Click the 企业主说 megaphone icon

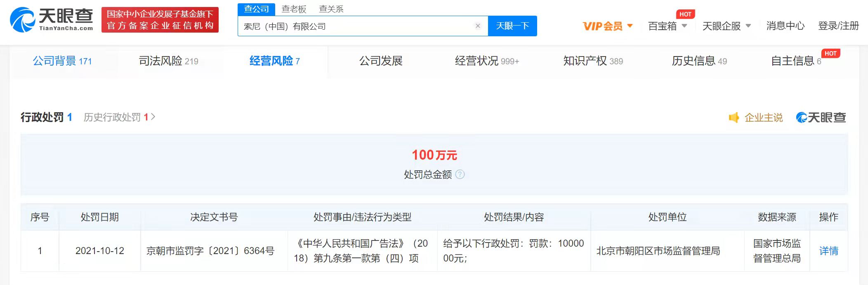coord(734,118)
